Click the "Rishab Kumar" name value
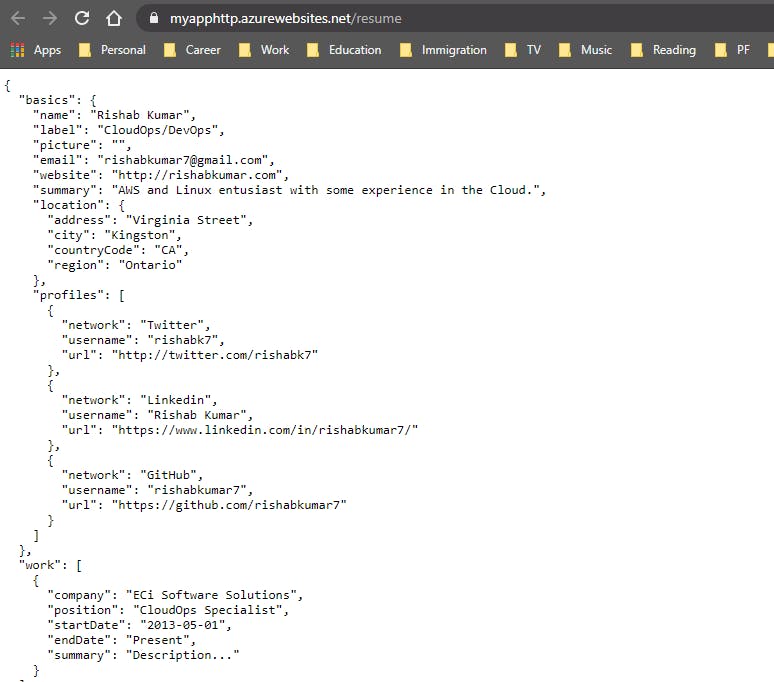774x682 pixels. coord(140,115)
